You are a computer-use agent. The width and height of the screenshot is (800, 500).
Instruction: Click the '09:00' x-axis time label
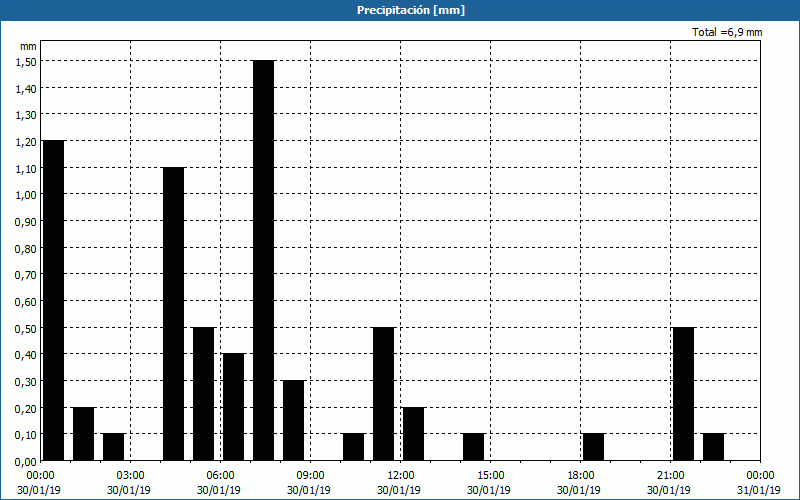click(x=310, y=476)
